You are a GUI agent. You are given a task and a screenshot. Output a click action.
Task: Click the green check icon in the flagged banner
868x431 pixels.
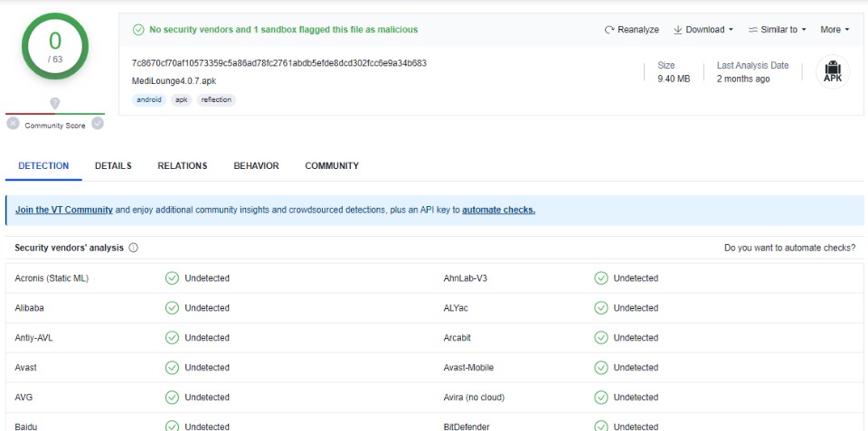click(138, 30)
